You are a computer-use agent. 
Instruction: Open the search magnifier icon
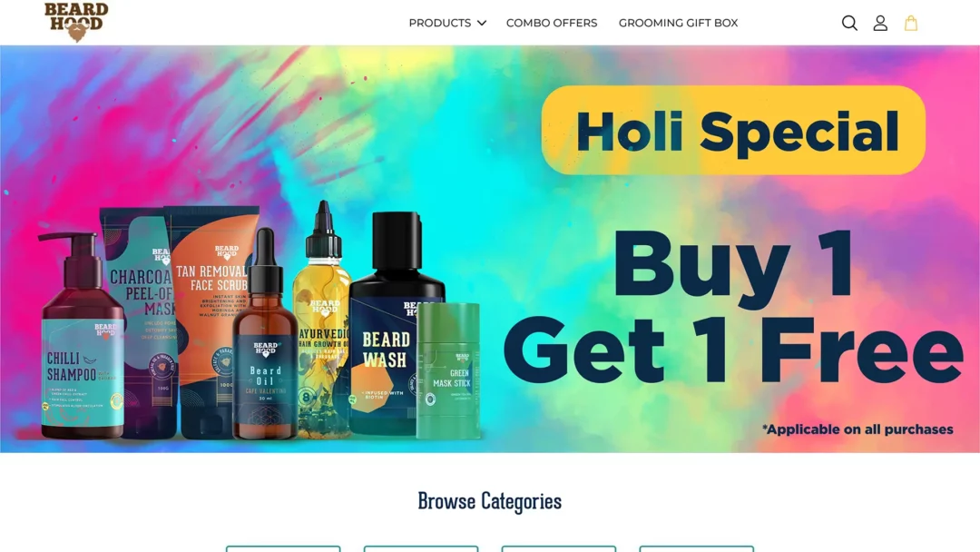coord(848,23)
